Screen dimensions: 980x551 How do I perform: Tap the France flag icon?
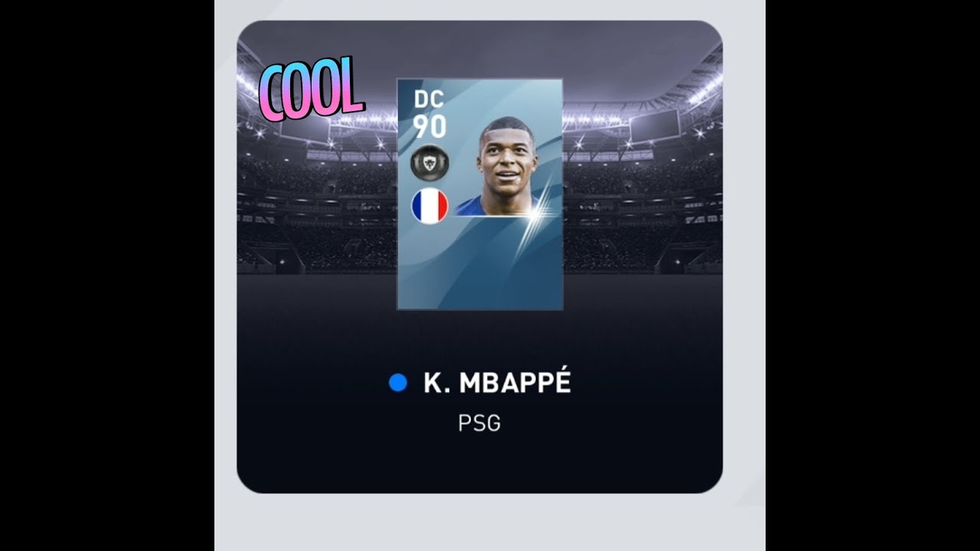[430, 207]
